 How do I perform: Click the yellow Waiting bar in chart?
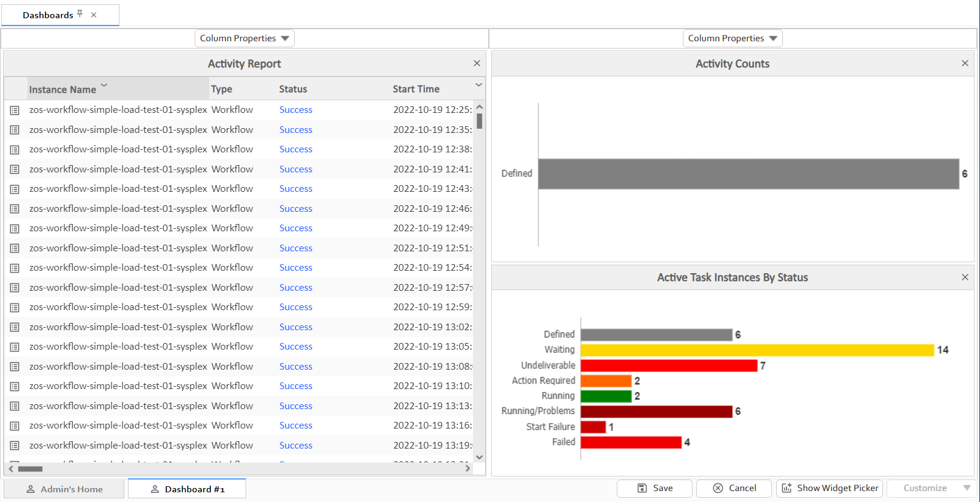(757, 350)
